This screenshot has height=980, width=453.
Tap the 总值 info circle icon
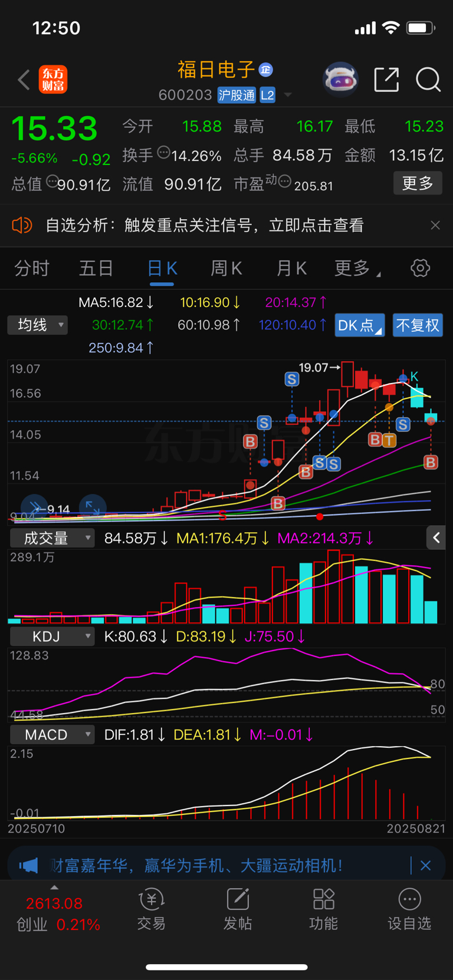(x=52, y=182)
